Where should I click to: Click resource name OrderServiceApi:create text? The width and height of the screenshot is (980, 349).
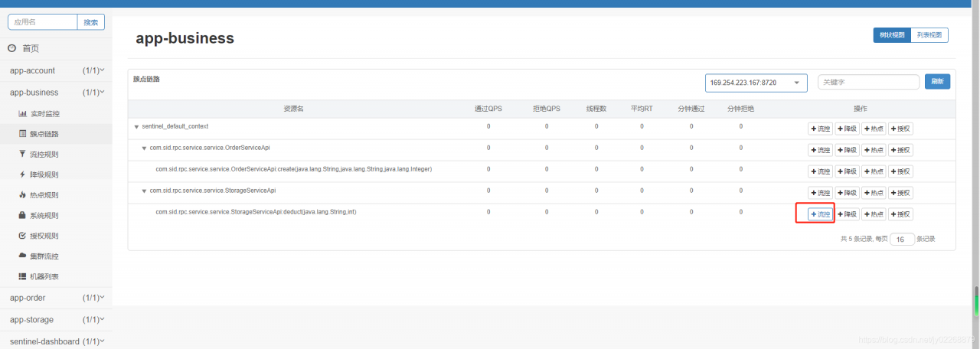tap(294, 169)
